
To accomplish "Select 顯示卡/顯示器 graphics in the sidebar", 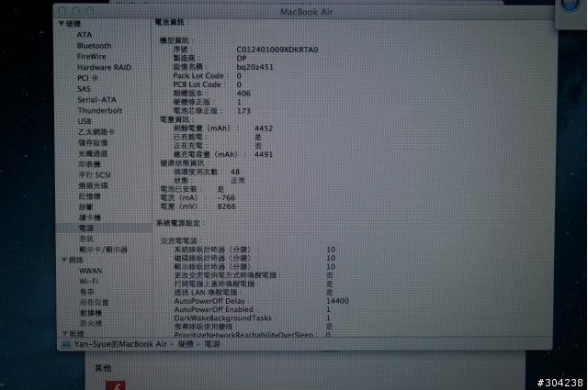I will click(x=103, y=250).
